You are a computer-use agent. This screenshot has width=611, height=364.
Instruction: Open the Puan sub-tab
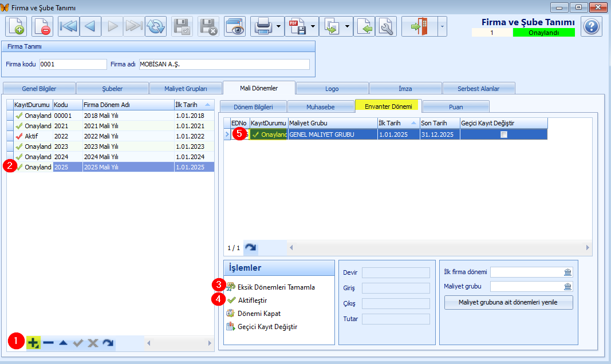[x=456, y=106]
